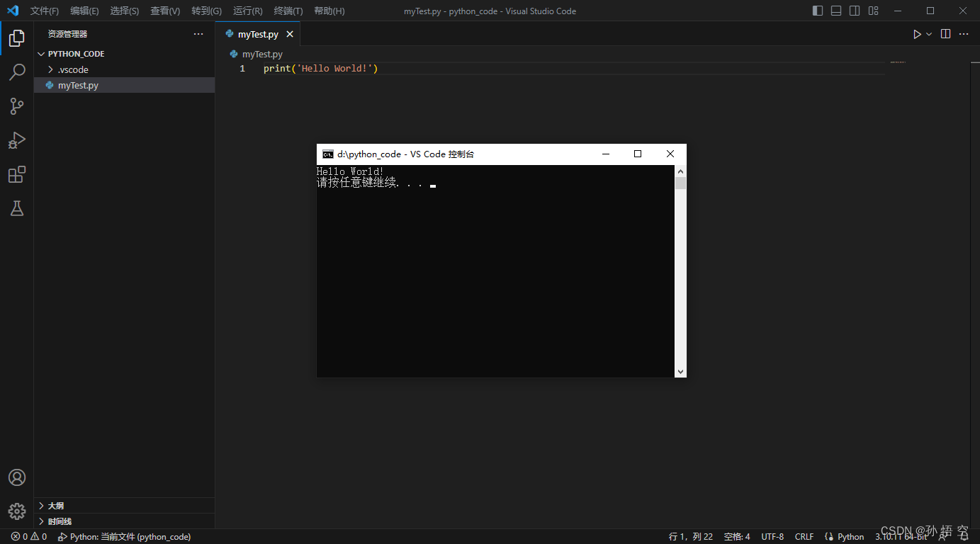Click UTF-8 encoding status item
Image resolution: width=980 pixels, height=544 pixels.
click(772, 537)
